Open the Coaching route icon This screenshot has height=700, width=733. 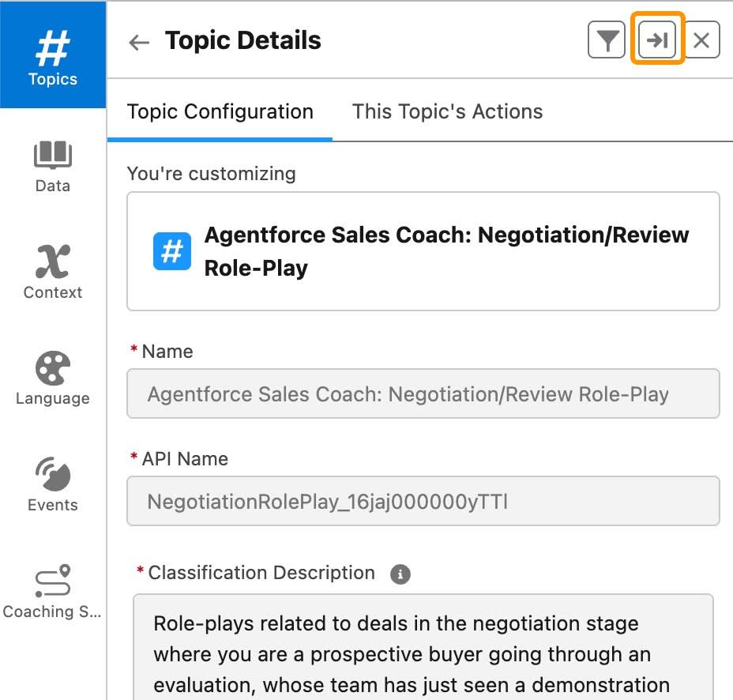[x=53, y=581]
